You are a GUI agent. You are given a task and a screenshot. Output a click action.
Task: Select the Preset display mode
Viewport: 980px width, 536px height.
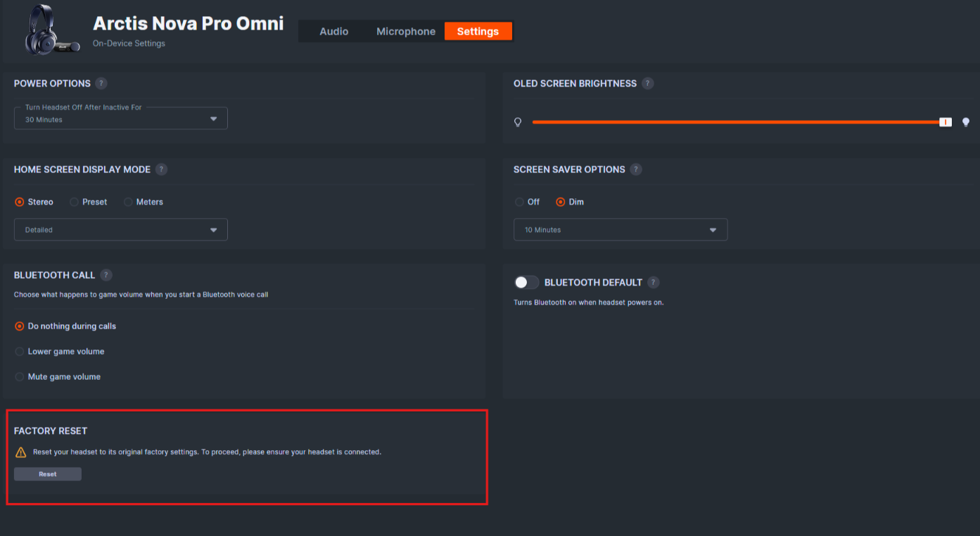[88, 202]
